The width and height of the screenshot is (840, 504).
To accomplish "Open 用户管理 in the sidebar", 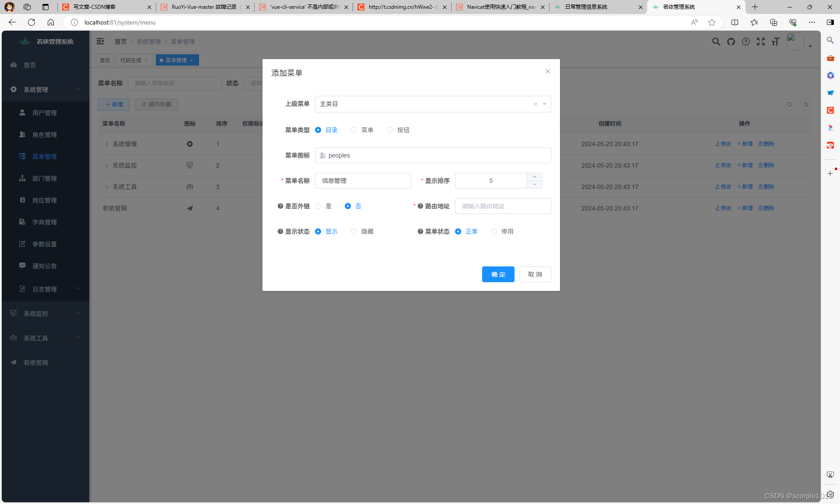I will pos(45,113).
